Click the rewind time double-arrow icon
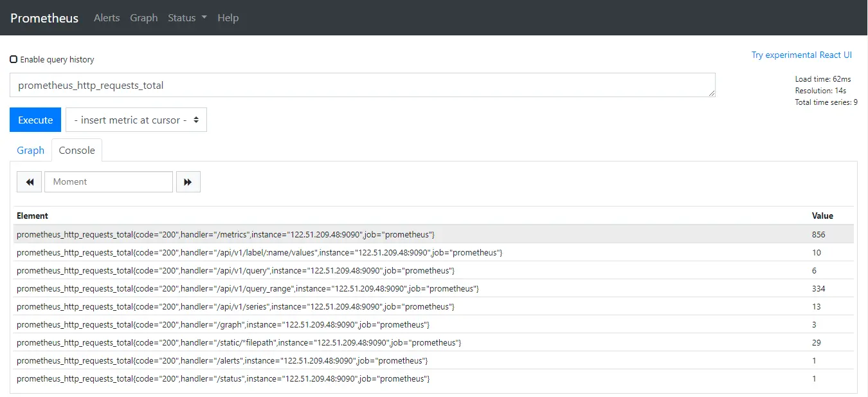 [29, 182]
